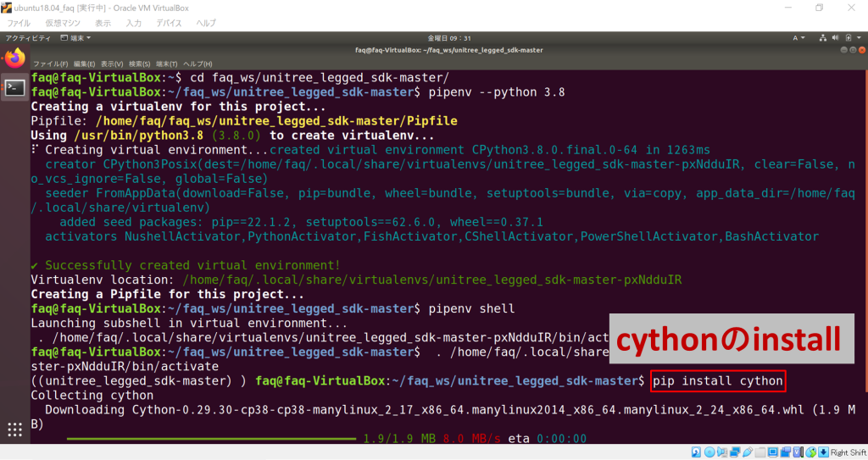Click 'pip install cython' command text
The height and width of the screenshot is (460, 868).
[718, 381]
